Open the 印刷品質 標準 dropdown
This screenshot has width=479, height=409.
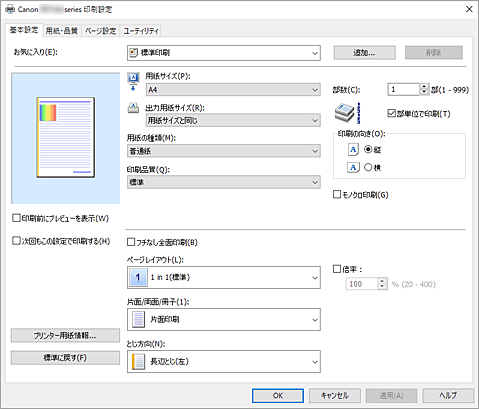coord(224,182)
